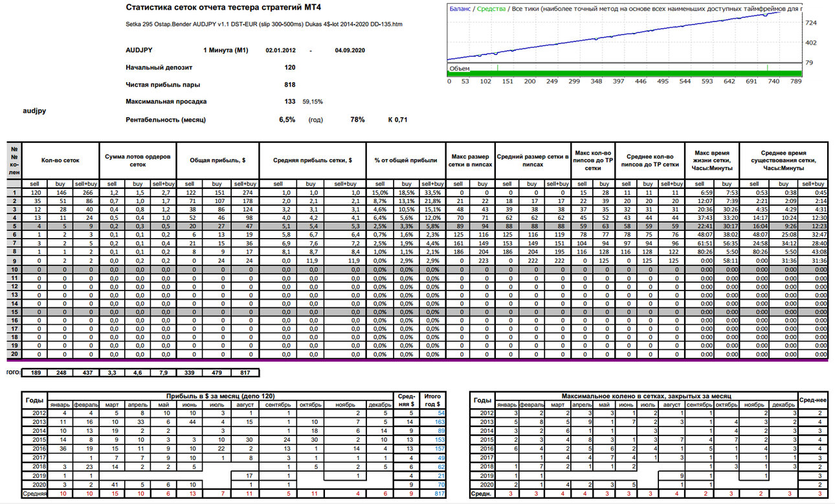Click the '58:11' max time cell in row 9
The width and height of the screenshot is (835, 504).
tap(728, 261)
